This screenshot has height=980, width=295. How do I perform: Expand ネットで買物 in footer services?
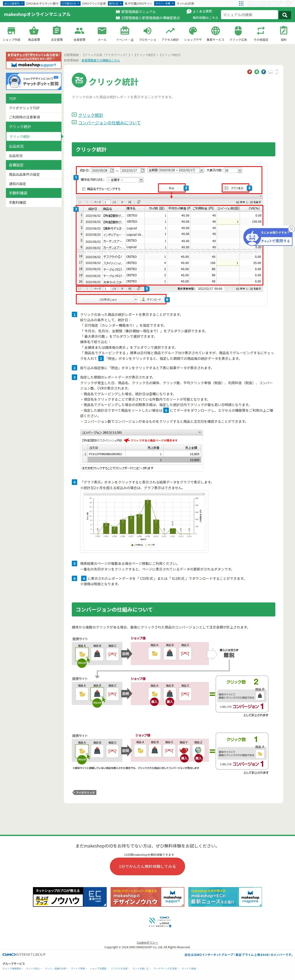[x=79, y=969]
